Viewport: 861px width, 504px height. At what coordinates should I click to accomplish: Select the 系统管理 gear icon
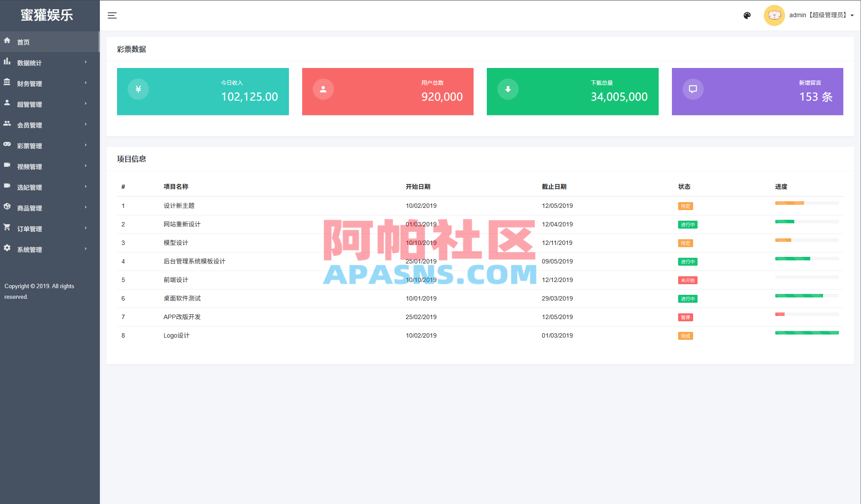[7, 248]
